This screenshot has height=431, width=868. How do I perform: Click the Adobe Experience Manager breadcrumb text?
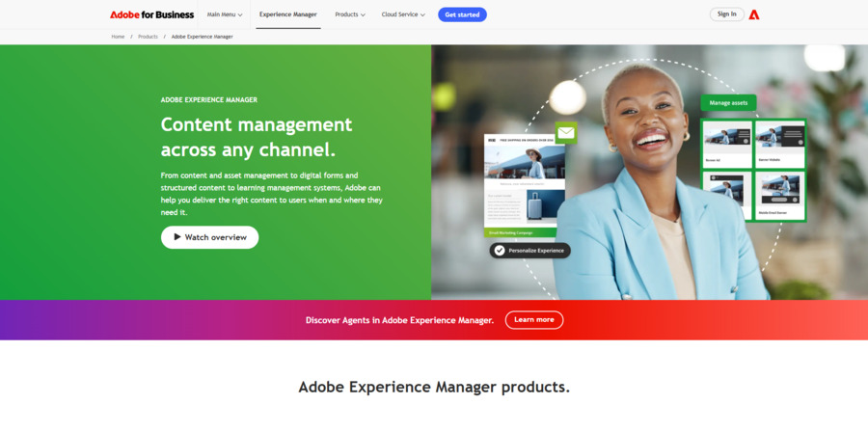203,37
